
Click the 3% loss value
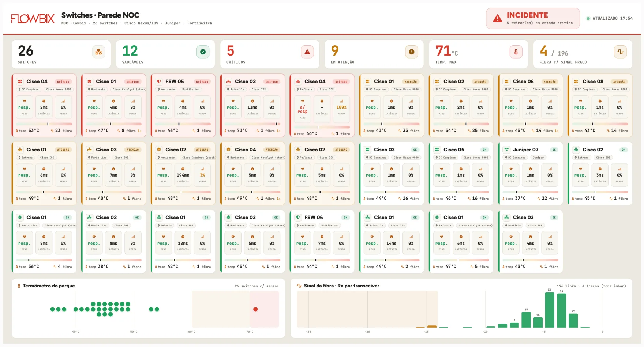[x=202, y=175]
